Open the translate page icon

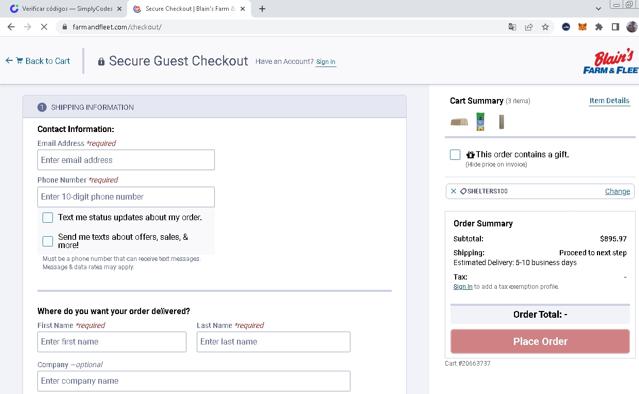coord(512,27)
